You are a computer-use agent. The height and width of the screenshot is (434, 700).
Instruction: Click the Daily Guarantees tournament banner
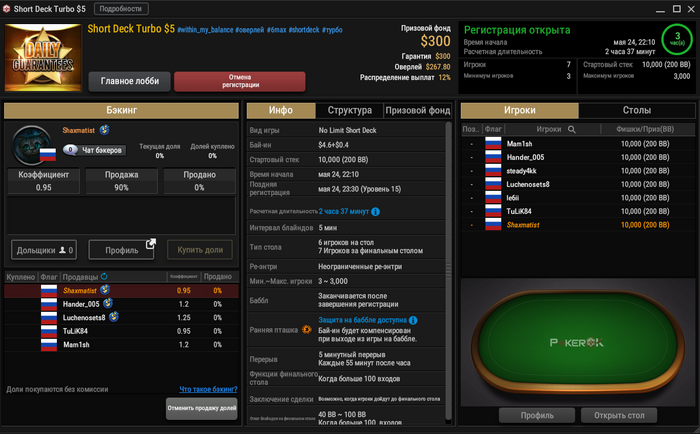point(43,58)
